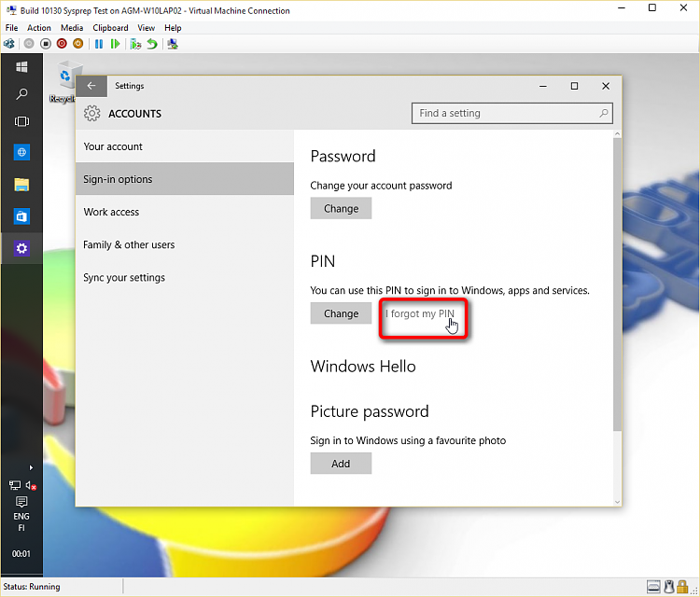Screen dimensions: 700x597
Task: Click the keyboard status bar icon
Action: (653, 587)
